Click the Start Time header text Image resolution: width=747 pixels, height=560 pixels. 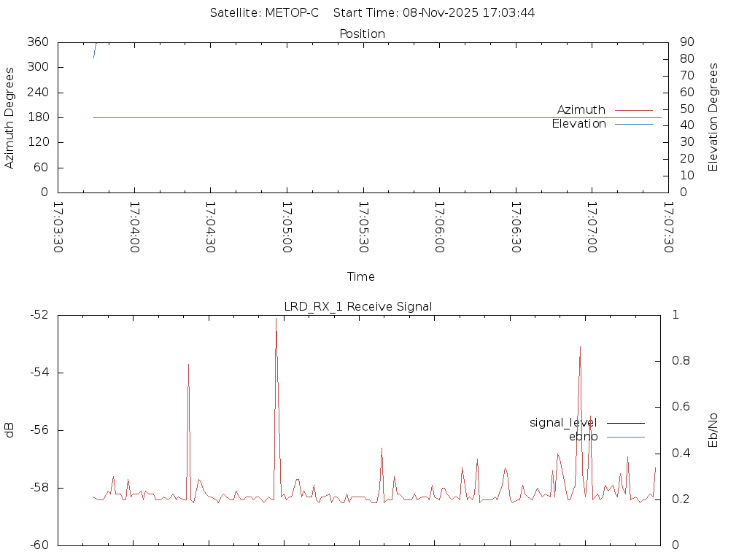point(434,13)
